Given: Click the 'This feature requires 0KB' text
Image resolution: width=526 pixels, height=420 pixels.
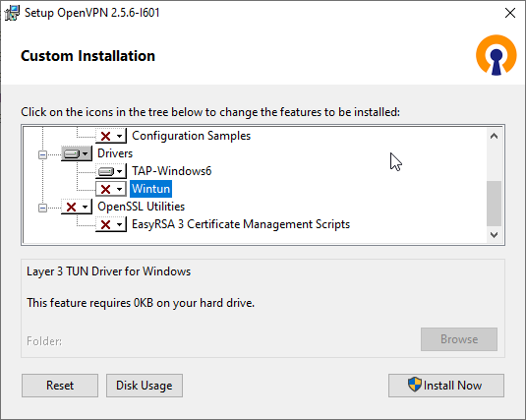Looking at the screenshot, I should point(141,303).
